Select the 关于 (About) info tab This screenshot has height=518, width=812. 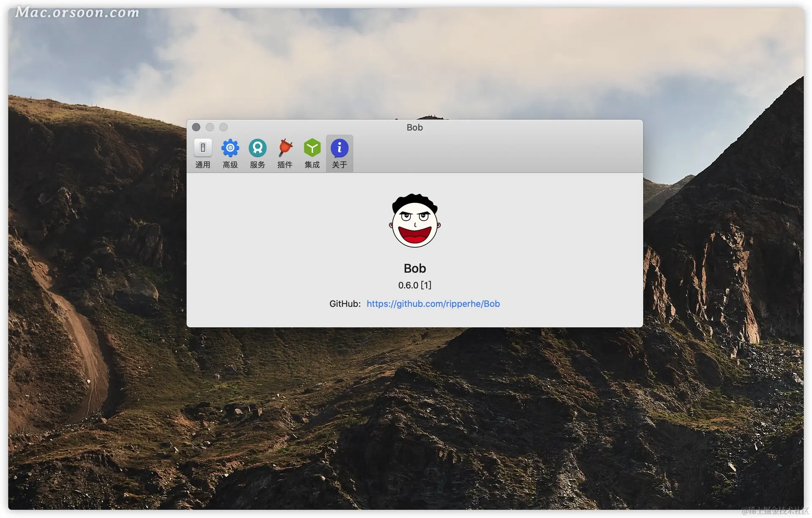(339, 153)
